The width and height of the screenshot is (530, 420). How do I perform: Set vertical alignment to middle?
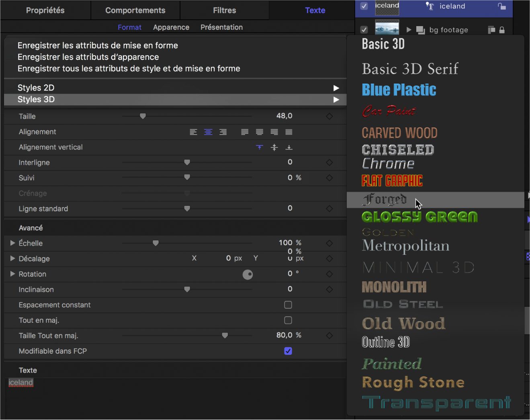click(274, 148)
